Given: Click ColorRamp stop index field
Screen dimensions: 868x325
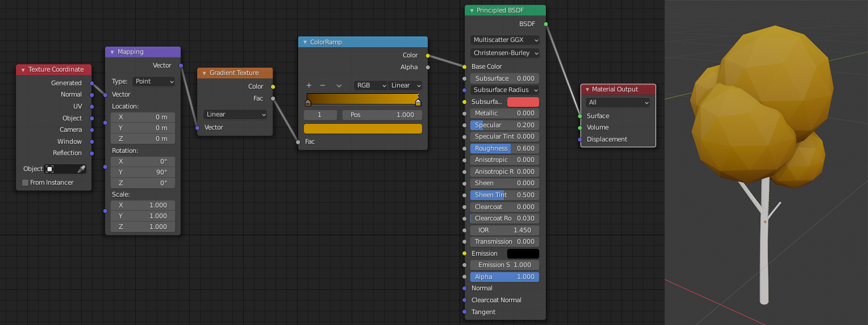Looking at the screenshot, I should 321,115.
